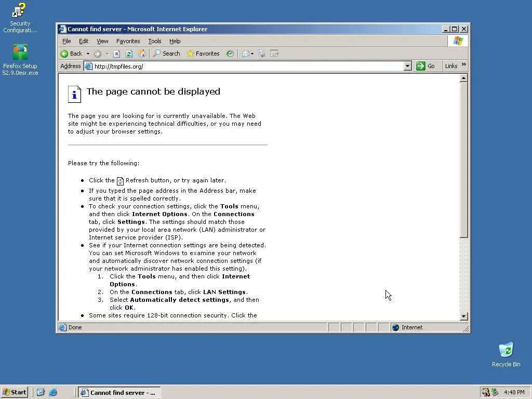Click the Mail toolbar icon
Image resolution: width=532 pixels, height=399 pixels.
coord(245,54)
